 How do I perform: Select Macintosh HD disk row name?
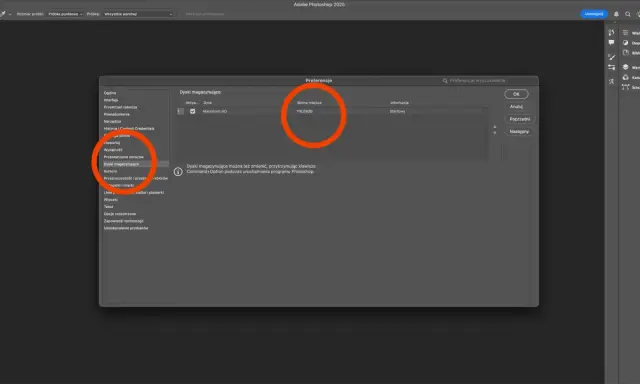coord(215,111)
